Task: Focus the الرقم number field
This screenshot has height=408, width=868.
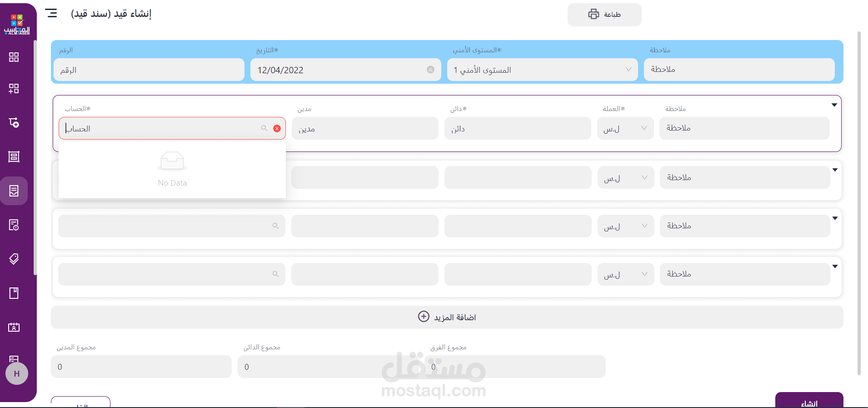Action: coord(149,70)
